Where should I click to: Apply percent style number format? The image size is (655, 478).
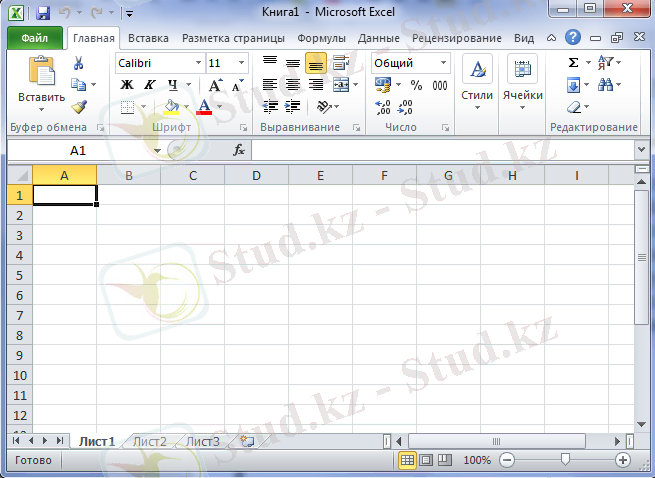pos(416,85)
